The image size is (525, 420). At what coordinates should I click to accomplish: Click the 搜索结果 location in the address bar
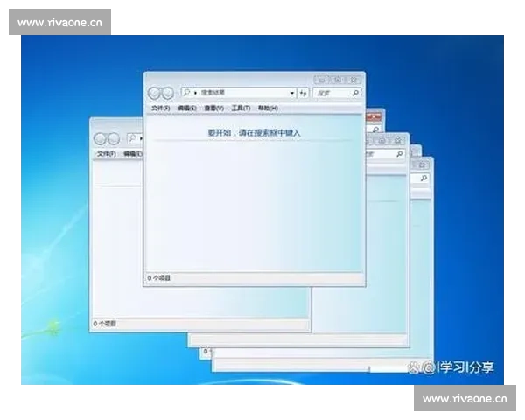(x=213, y=92)
